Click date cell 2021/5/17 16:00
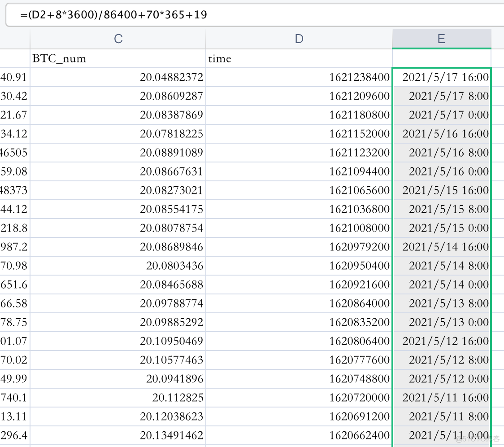504x447 pixels. (x=442, y=77)
